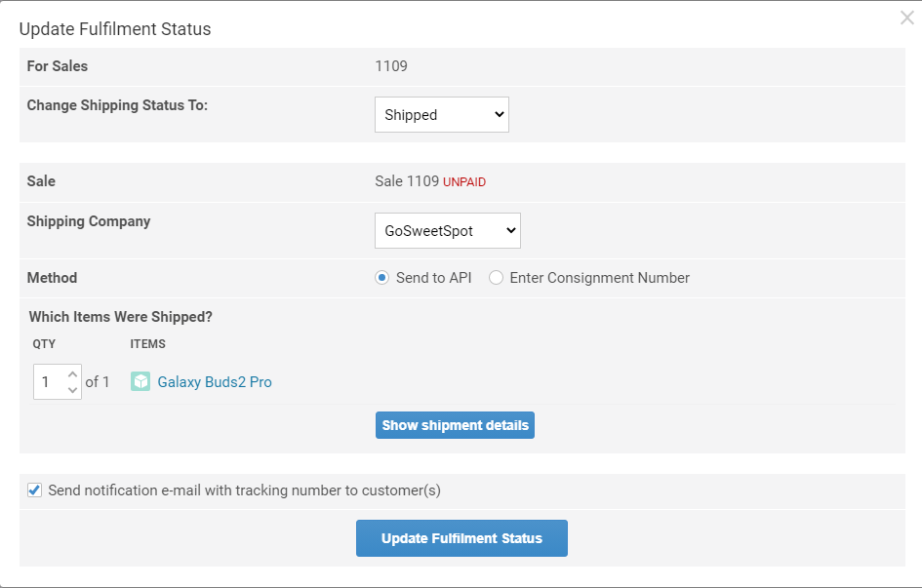Decrease shipped quantity with down arrow
Viewport: 922px width, 588px height.
point(72,389)
